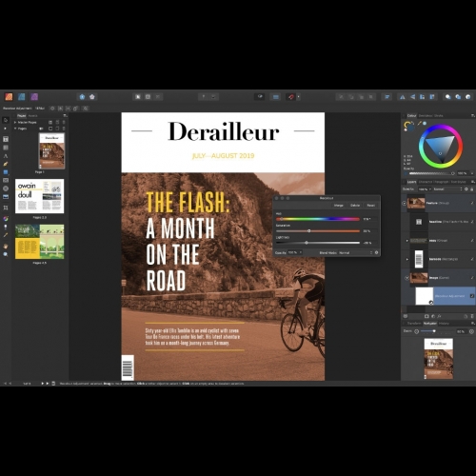Toggle visibility check of barcode layer
Viewport: 476px width, 476px height.
coord(472,259)
